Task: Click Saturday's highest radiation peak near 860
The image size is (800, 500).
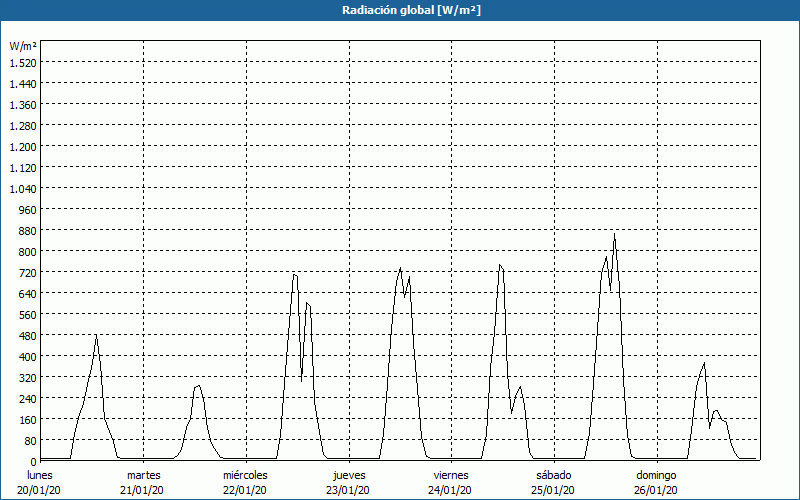Action: click(x=614, y=235)
